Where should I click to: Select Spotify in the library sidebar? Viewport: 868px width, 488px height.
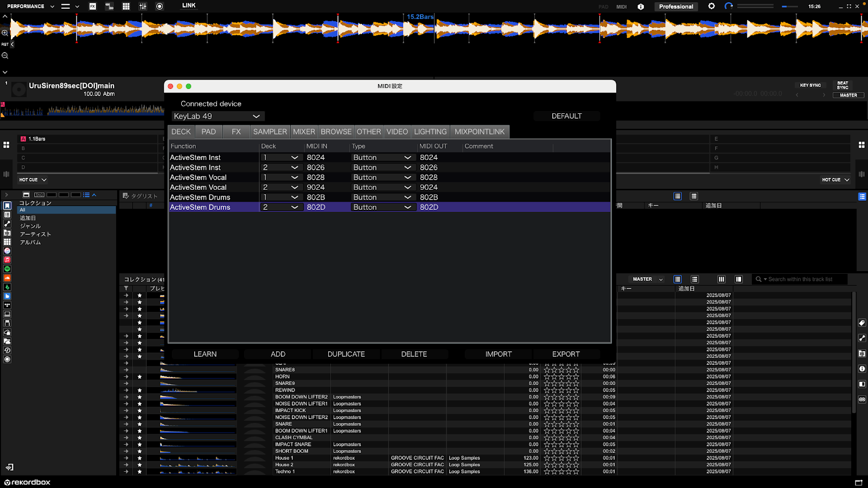pos(7,269)
